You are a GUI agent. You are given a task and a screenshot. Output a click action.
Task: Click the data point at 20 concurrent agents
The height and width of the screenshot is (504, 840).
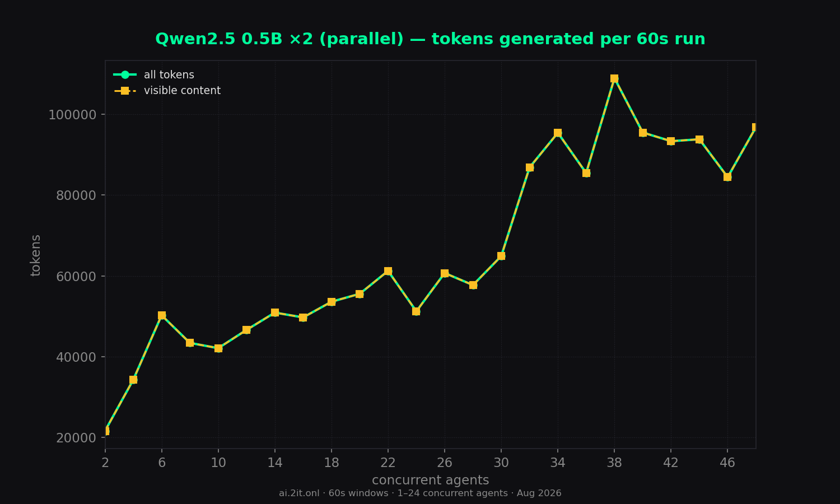coord(360,294)
